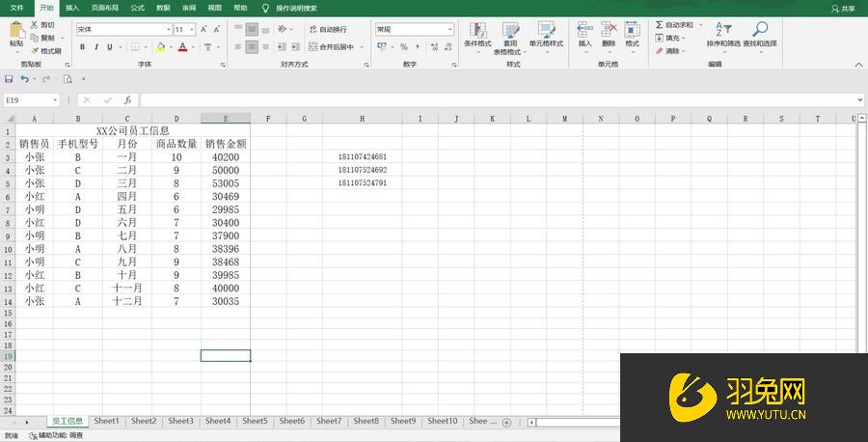The width and height of the screenshot is (868, 442).
Task: Click the Share (共享) button
Action: pos(843,9)
